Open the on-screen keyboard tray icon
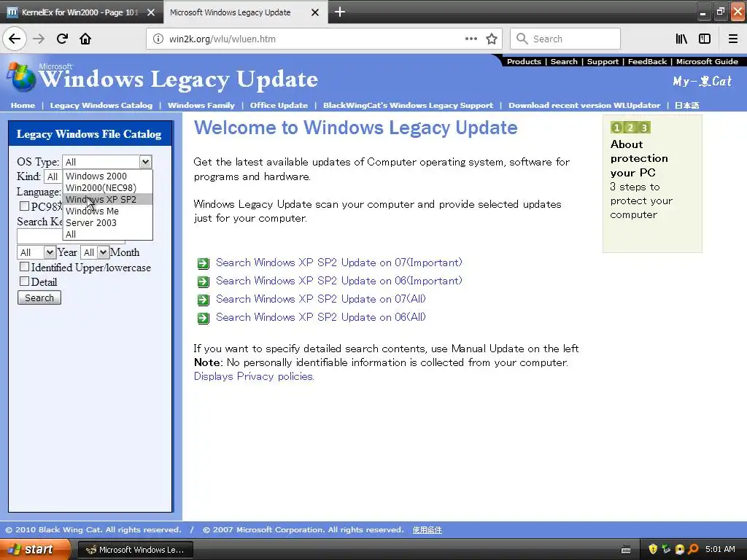 coord(626,550)
